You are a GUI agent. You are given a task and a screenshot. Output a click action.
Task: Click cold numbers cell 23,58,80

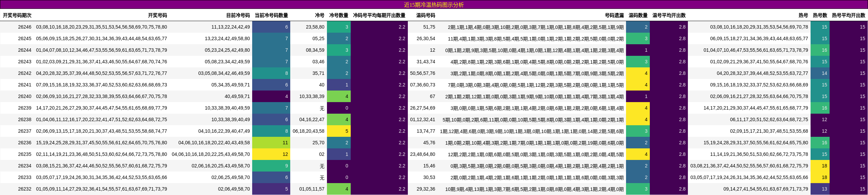click(x=315, y=27)
